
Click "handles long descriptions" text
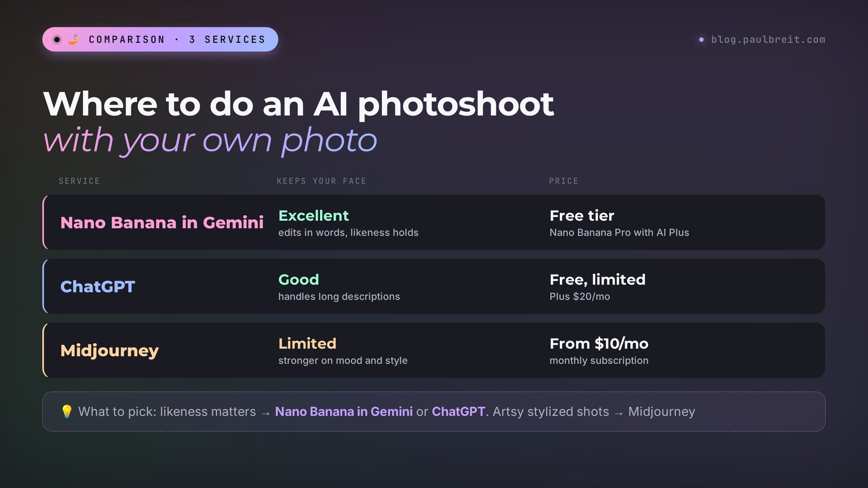[x=339, y=297]
